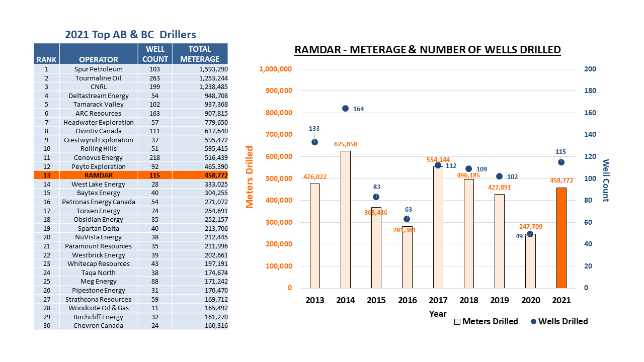This screenshot has height=362, width=644.
Task: Click well count 263 for Tourmaline
Action: (155, 78)
